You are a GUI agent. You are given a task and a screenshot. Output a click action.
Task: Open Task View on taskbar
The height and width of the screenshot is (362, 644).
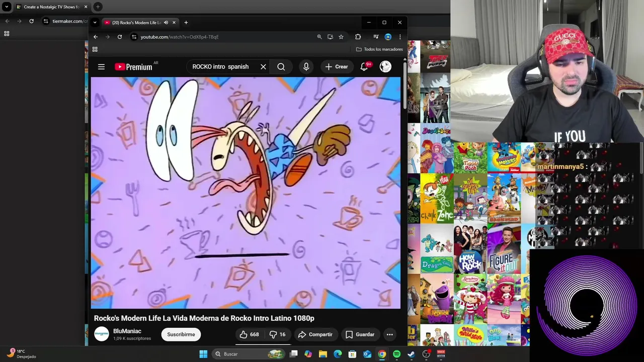point(294,354)
